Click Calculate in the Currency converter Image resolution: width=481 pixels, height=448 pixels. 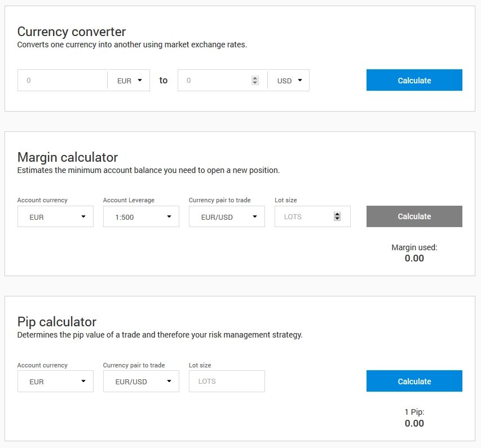click(414, 80)
